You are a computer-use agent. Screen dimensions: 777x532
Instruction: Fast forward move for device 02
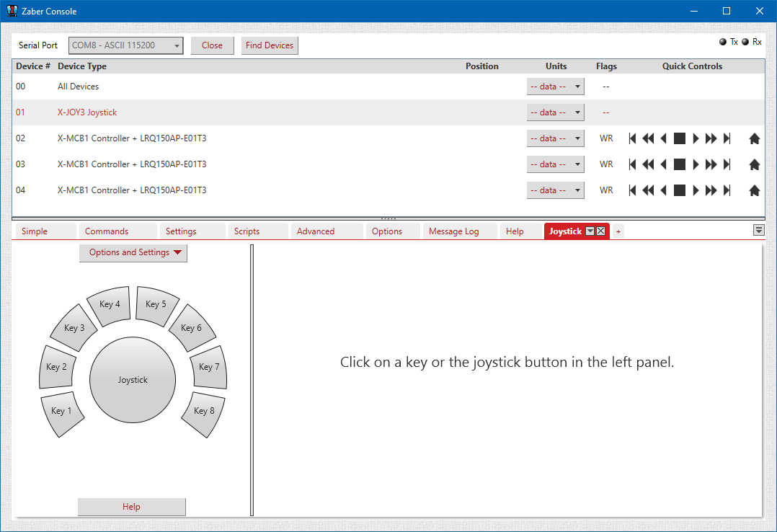click(x=711, y=138)
